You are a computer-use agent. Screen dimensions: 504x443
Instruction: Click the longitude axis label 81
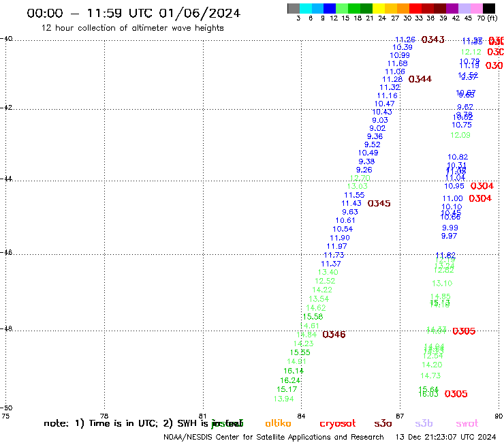[202, 416]
